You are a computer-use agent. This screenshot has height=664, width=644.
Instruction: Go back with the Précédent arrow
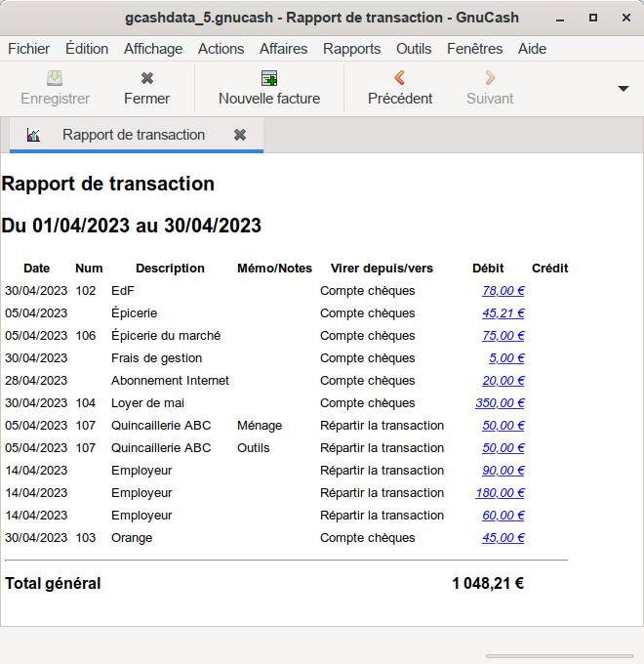coord(400,78)
